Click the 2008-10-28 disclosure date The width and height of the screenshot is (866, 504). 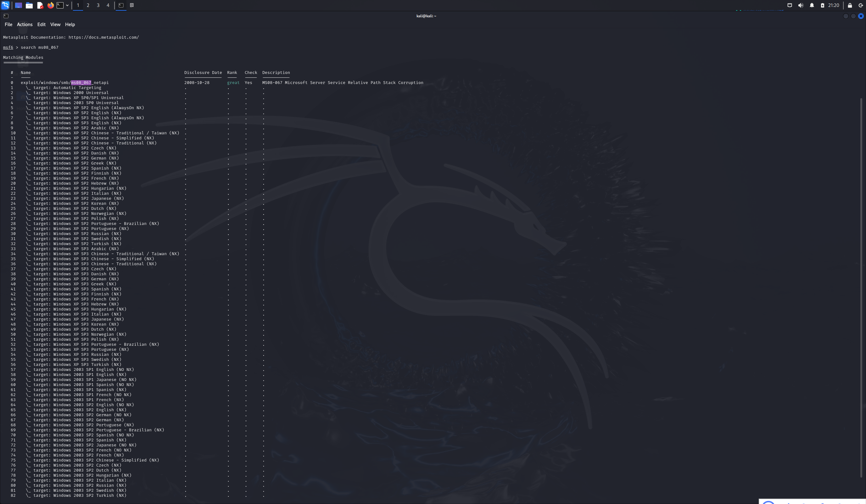(197, 82)
